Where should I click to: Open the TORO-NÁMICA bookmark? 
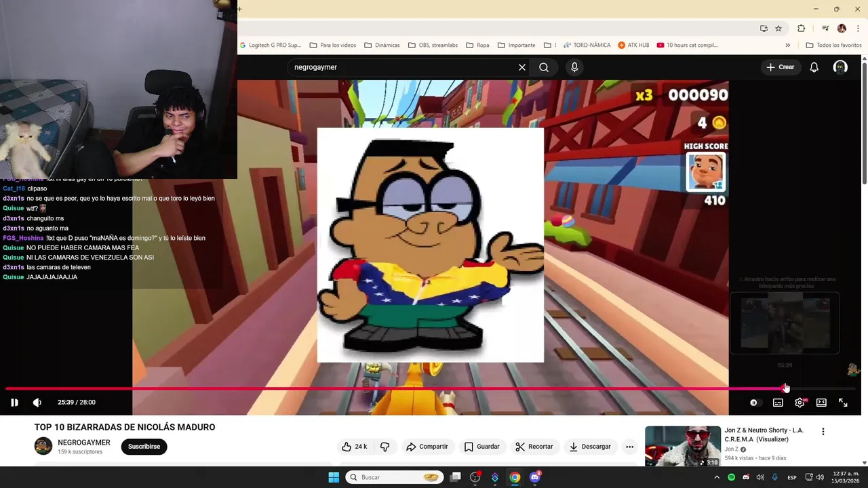587,45
